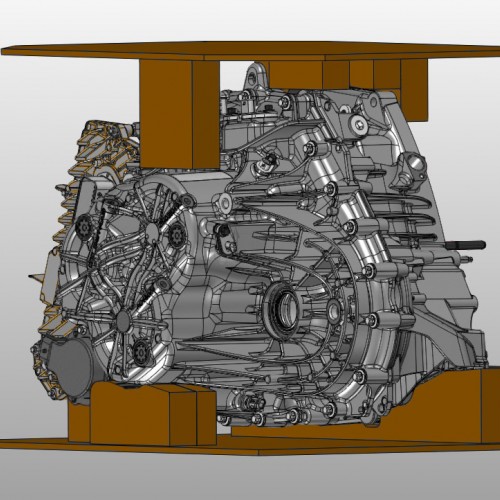This screenshot has height=500, width=500.
Task: Pick the tall brown support block above clutch cover
Action: tap(179, 114)
